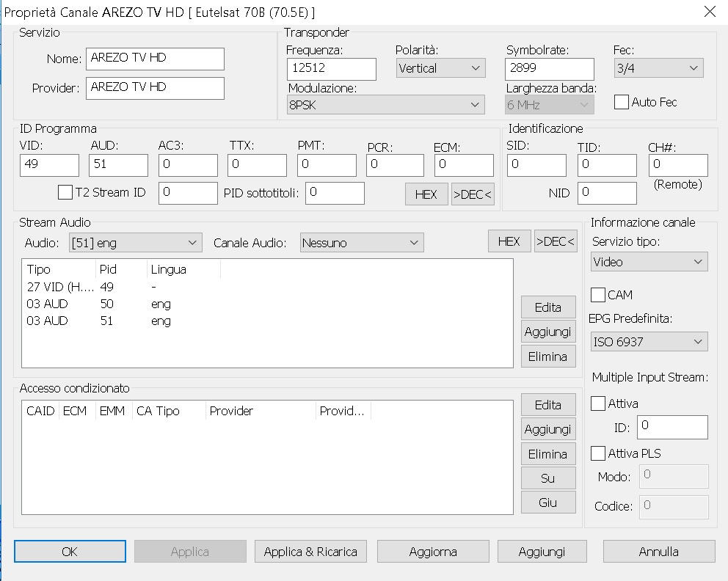
Task: Click the VID field showing 49
Action: point(50,165)
